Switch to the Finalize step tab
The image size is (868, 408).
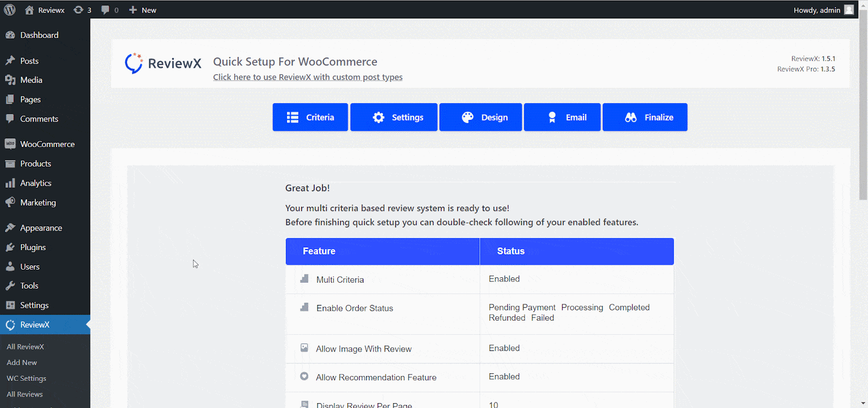point(645,117)
